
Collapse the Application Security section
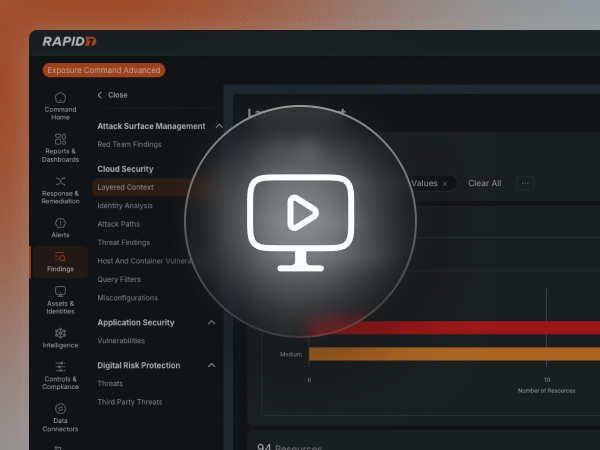[211, 323]
